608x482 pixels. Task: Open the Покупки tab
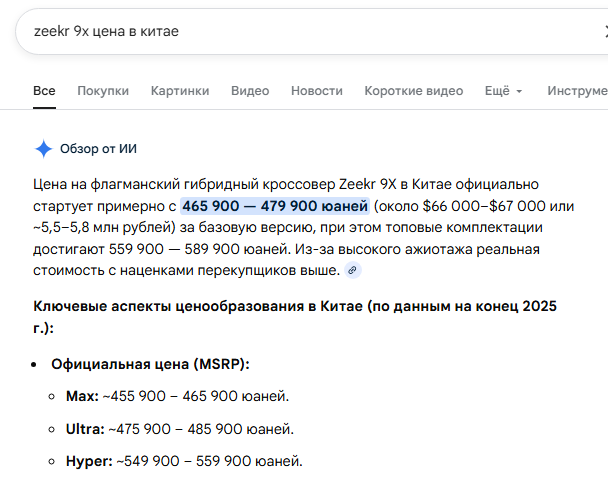(103, 91)
